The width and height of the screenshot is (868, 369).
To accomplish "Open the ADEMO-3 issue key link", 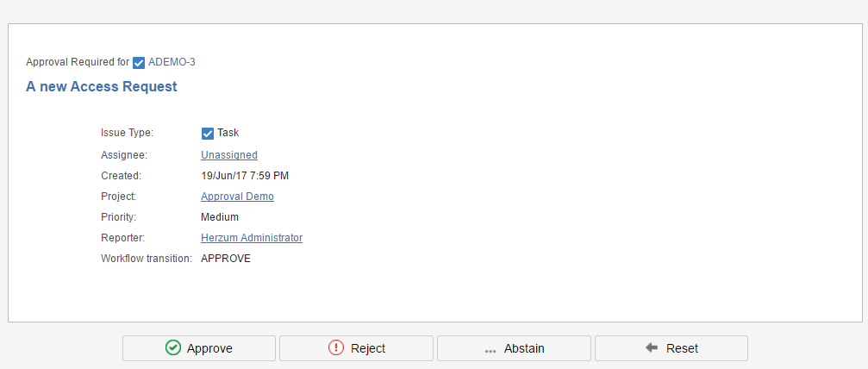I will coord(172,62).
